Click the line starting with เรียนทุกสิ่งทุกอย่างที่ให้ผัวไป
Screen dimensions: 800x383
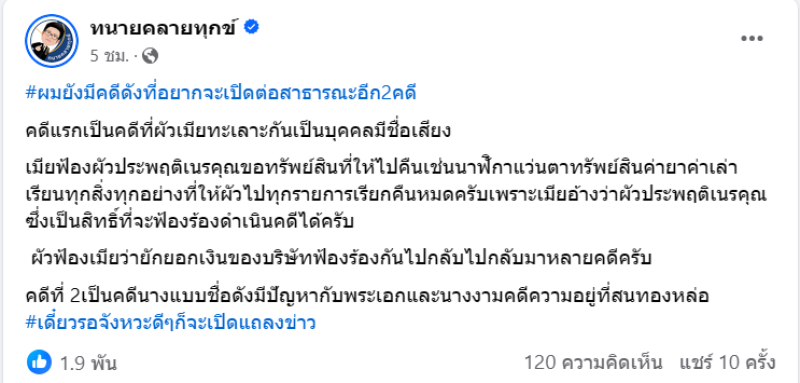click(396, 195)
